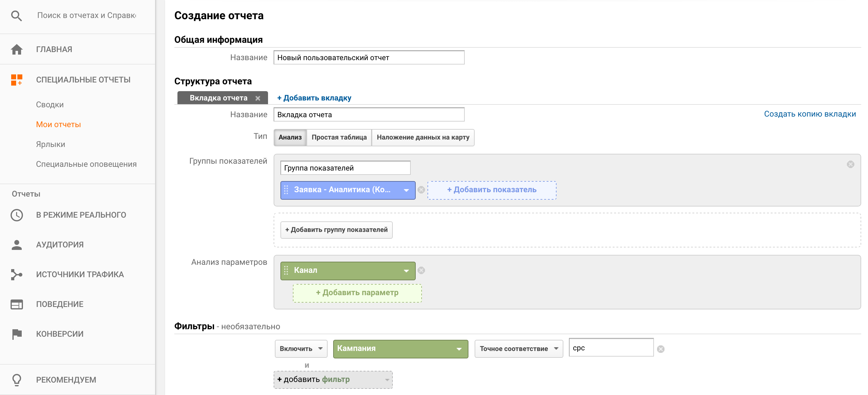868x395 pixels.
Task: Click the Группа показателей name field
Action: click(x=345, y=168)
